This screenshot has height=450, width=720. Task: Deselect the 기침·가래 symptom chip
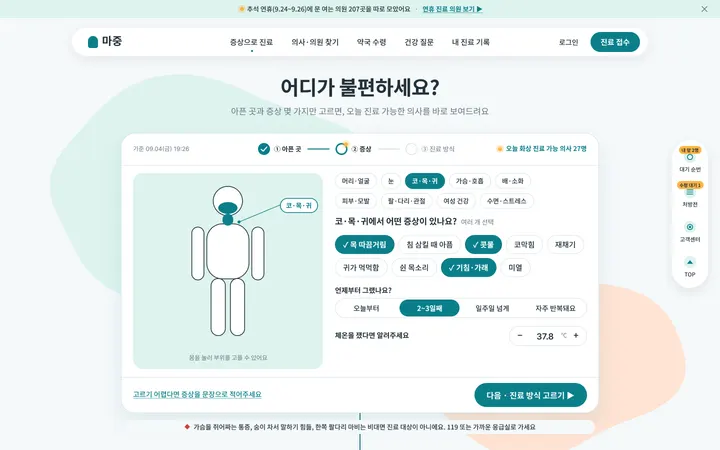click(x=468, y=268)
